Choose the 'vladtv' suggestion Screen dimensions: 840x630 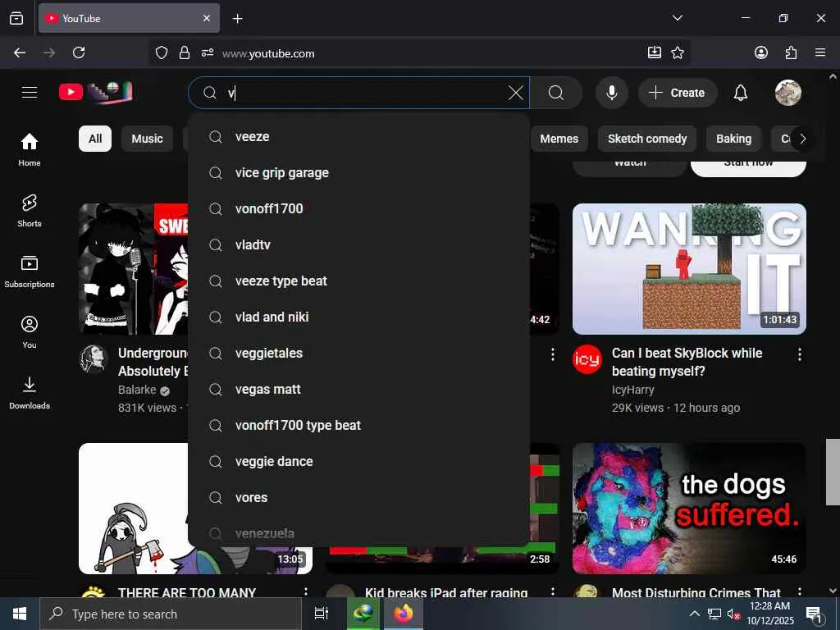tap(359, 244)
